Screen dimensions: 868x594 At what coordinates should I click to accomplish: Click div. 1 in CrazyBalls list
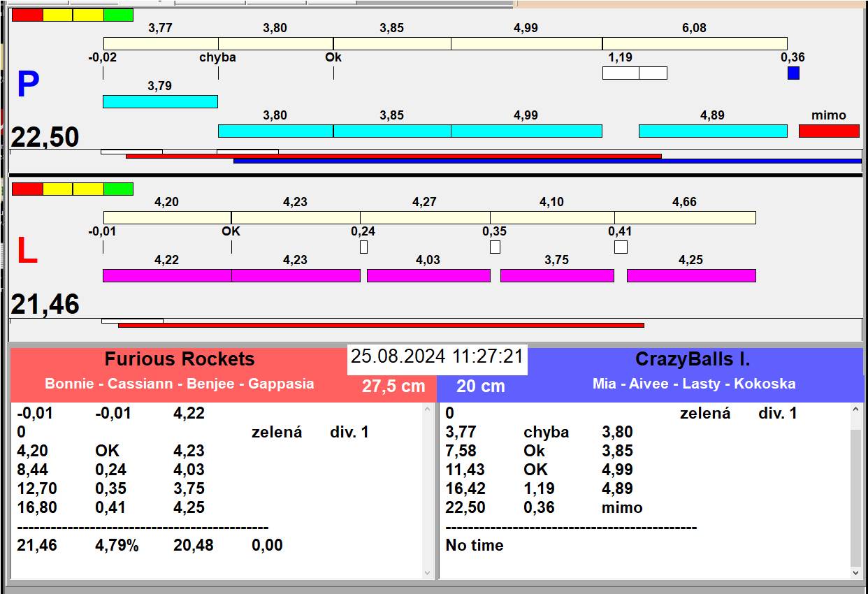coord(778,414)
